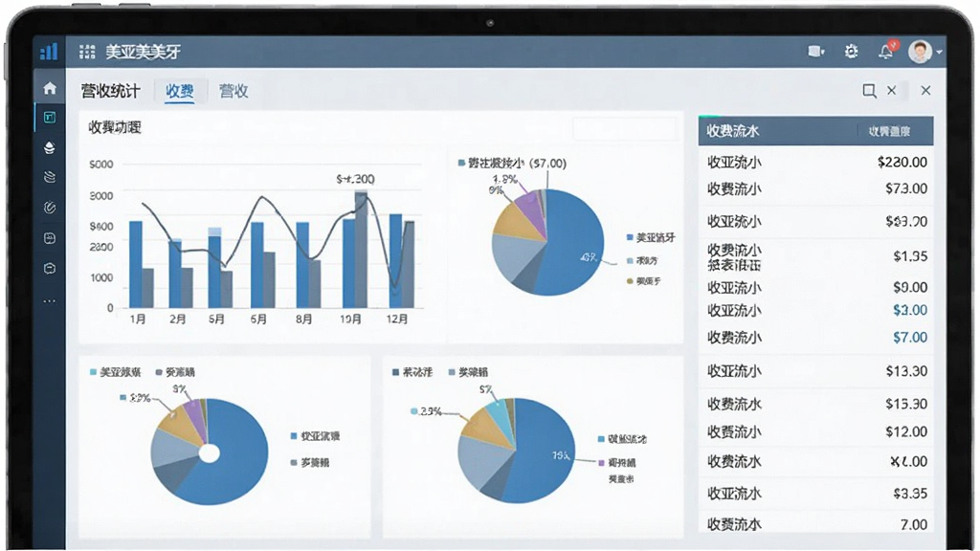Open the notification bell icon
Image resolution: width=980 pixels, height=551 pixels.
886,52
